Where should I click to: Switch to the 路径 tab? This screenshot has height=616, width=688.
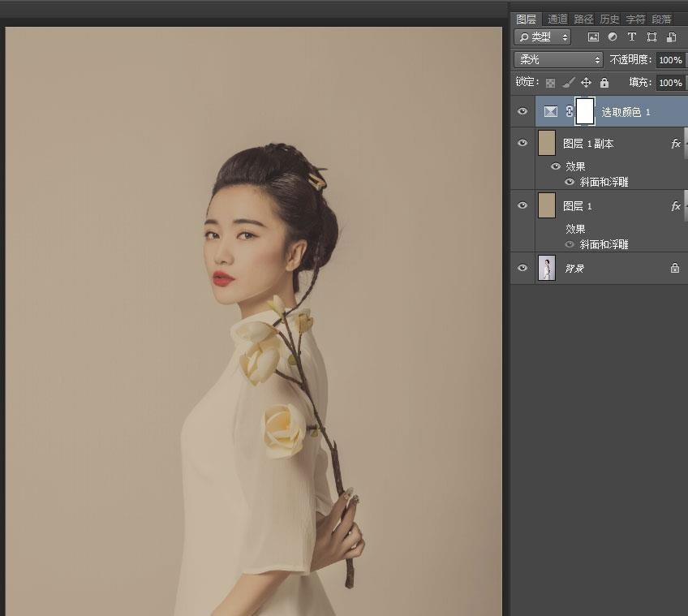pos(583,19)
